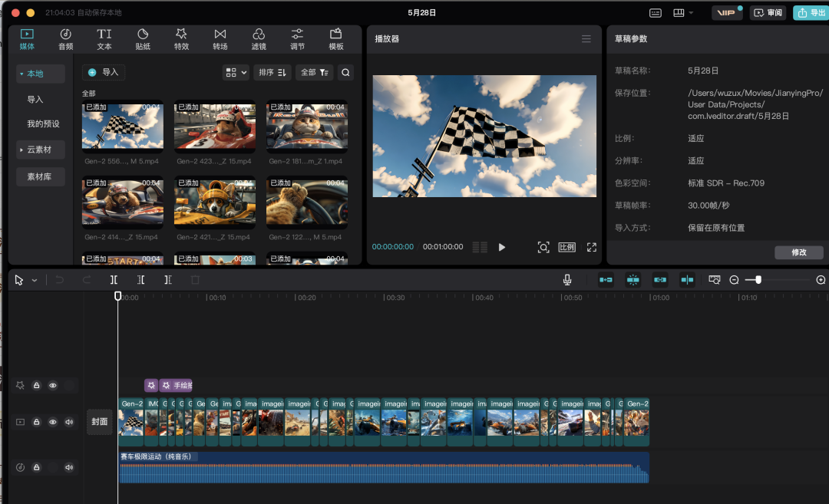Open the pointer tool mode dropdown
Image resolution: width=829 pixels, height=504 pixels.
[35, 281]
